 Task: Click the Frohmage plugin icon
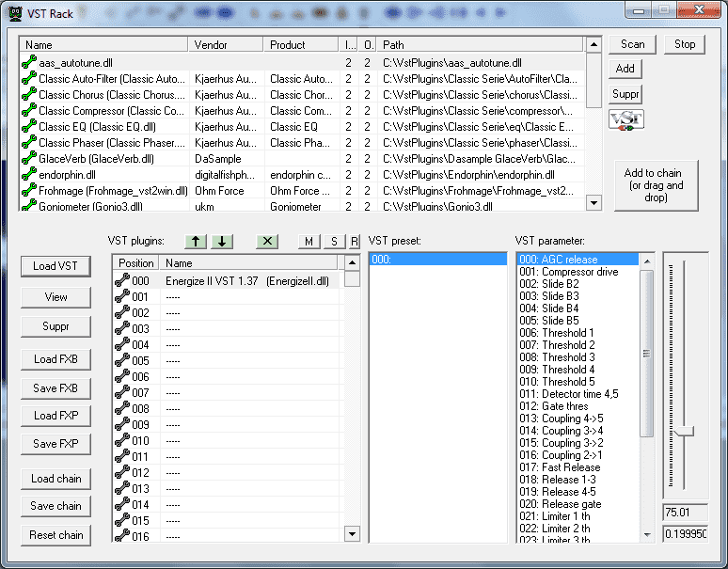[29, 190]
